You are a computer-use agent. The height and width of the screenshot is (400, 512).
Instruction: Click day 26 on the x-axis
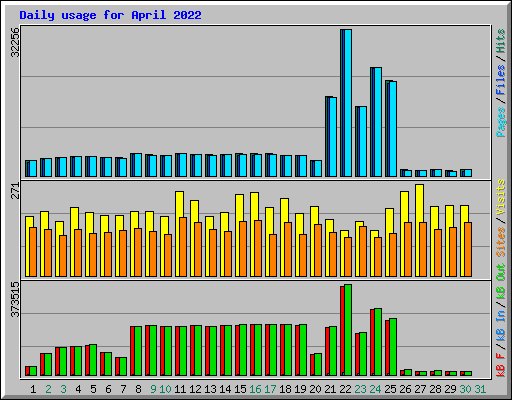pyautogui.click(x=405, y=389)
